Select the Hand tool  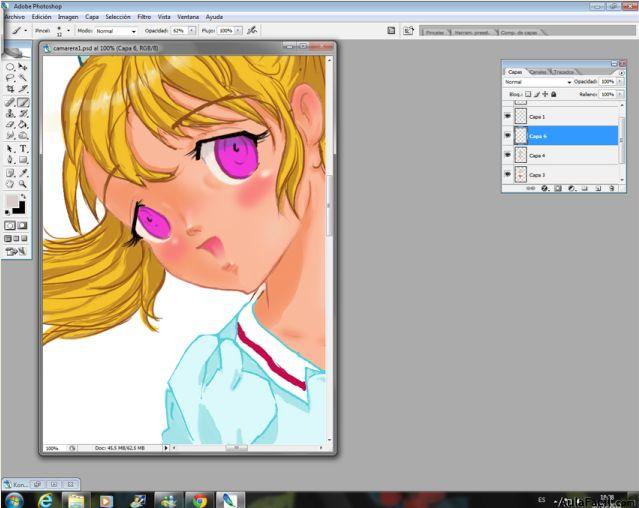coord(10,184)
